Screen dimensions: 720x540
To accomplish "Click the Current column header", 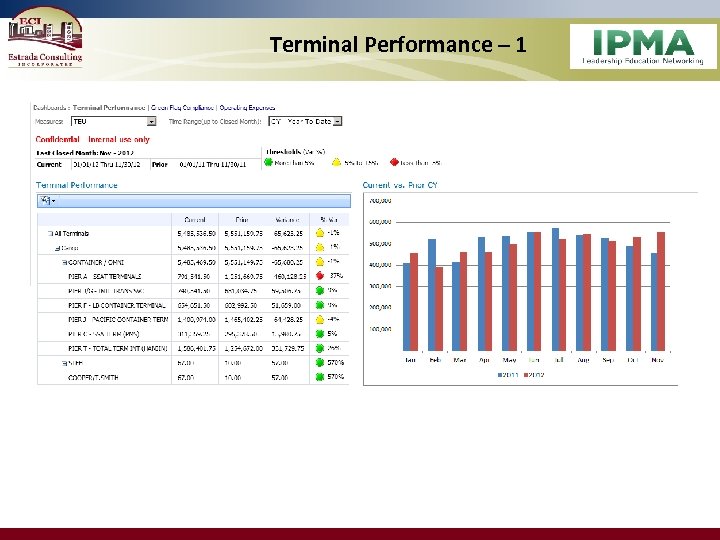I will 195,220.
